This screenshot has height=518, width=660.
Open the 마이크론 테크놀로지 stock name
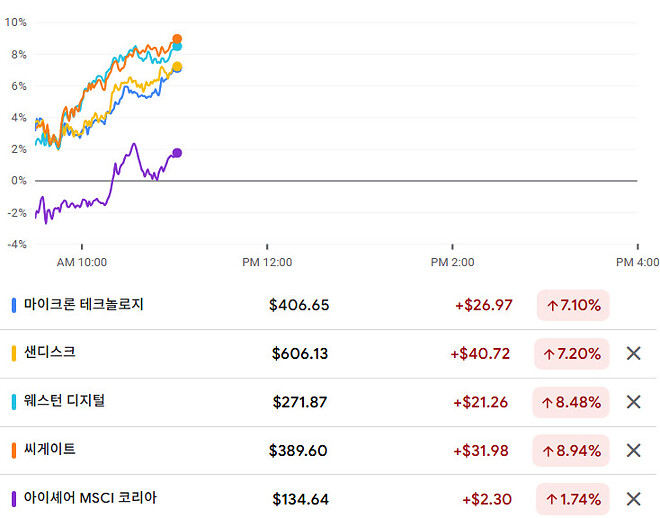(84, 304)
